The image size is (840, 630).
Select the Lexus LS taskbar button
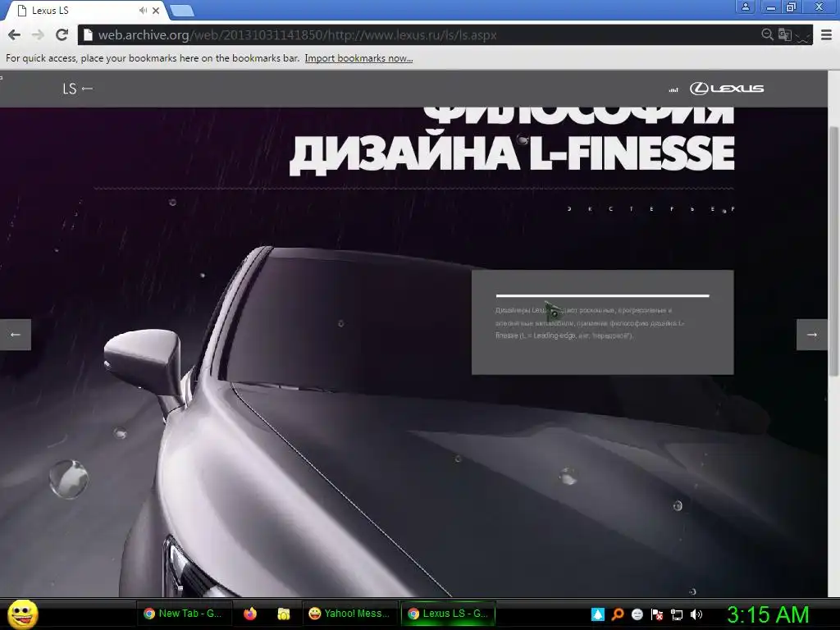(x=449, y=614)
